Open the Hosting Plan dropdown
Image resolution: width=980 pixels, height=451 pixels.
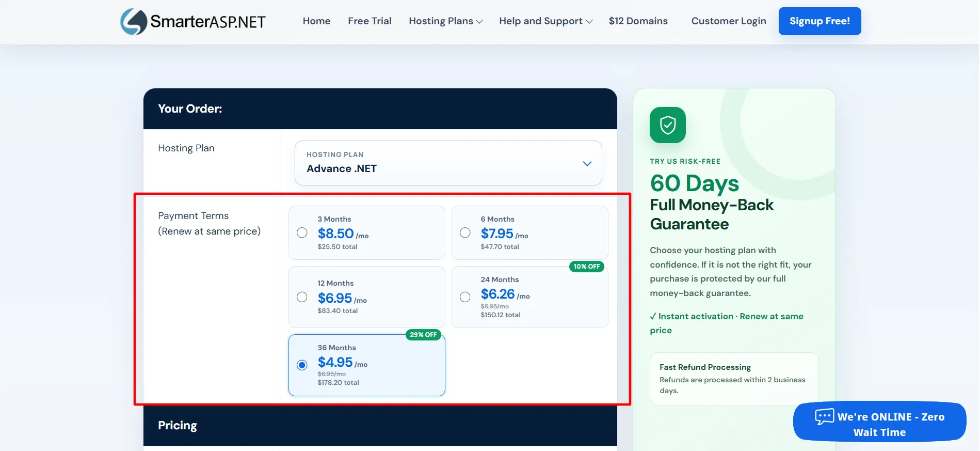[448, 163]
